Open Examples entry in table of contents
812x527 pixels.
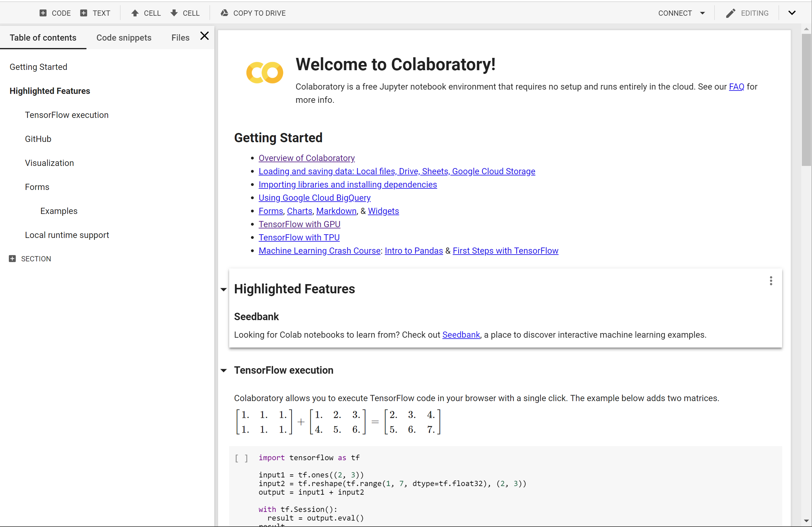click(59, 211)
